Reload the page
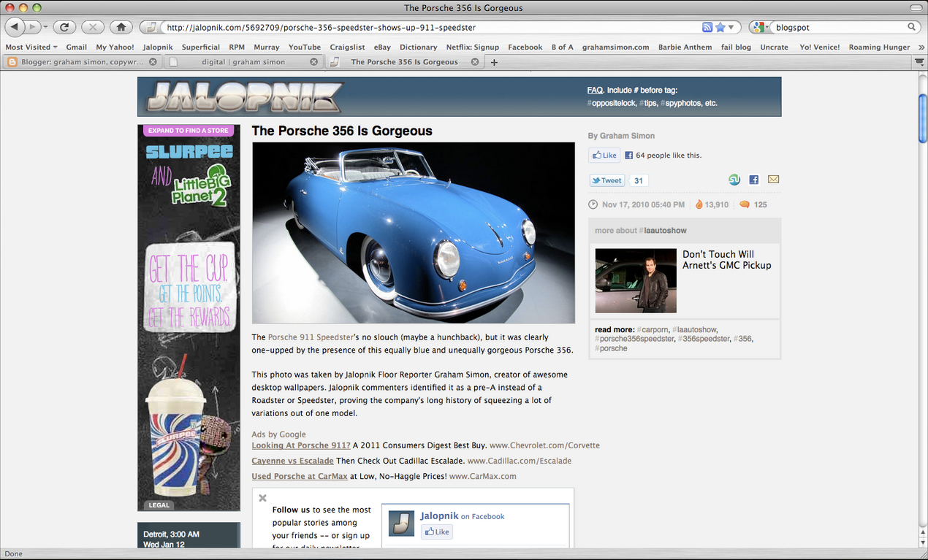Image resolution: width=928 pixels, height=560 pixels. pos(64,26)
